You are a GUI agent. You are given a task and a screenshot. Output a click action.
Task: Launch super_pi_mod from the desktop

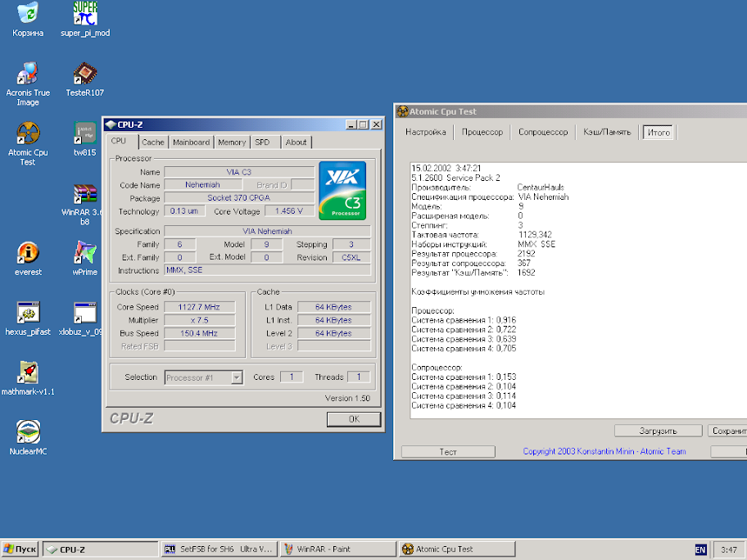tap(84, 14)
